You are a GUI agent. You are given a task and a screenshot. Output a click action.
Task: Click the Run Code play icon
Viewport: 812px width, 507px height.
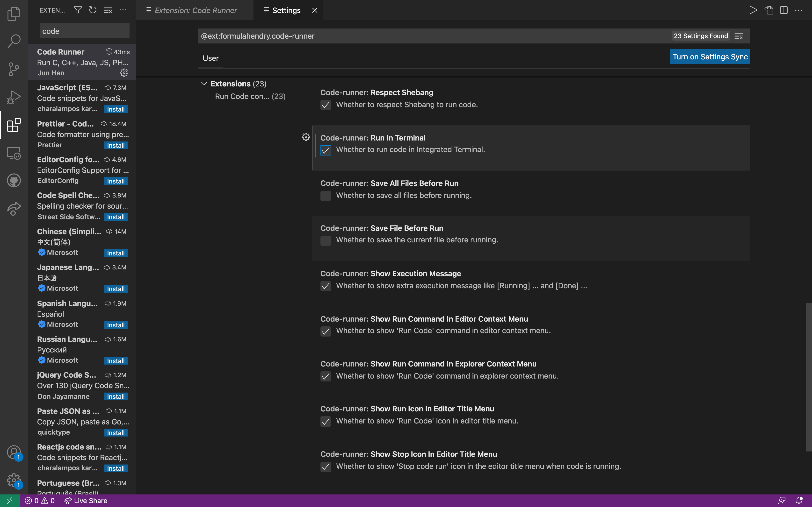coord(753,10)
